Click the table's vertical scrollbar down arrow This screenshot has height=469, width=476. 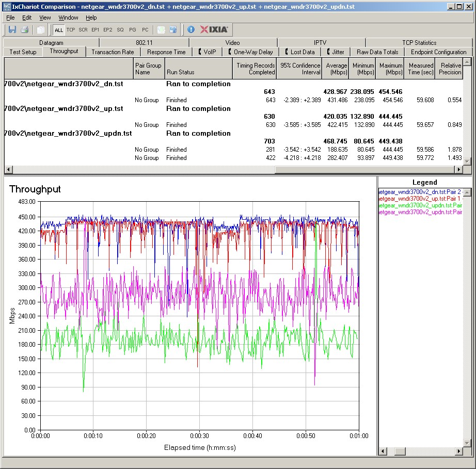[467, 162]
